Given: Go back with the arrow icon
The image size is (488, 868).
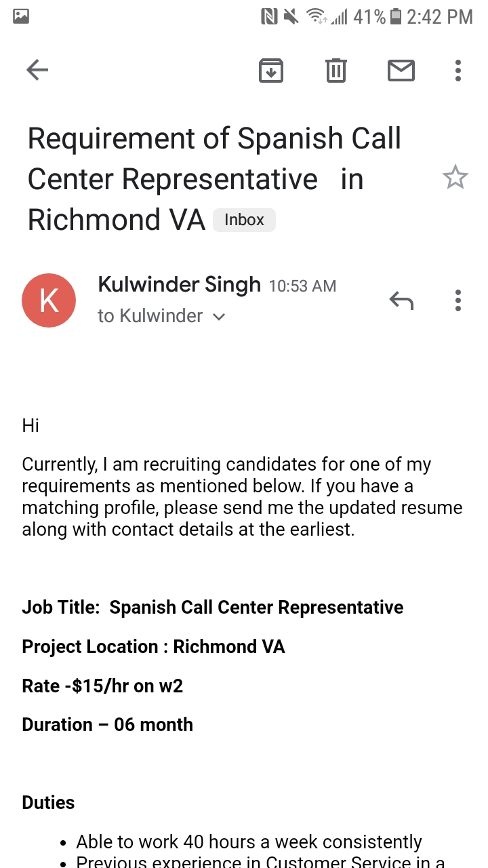Looking at the screenshot, I should pyautogui.click(x=37, y=70).
